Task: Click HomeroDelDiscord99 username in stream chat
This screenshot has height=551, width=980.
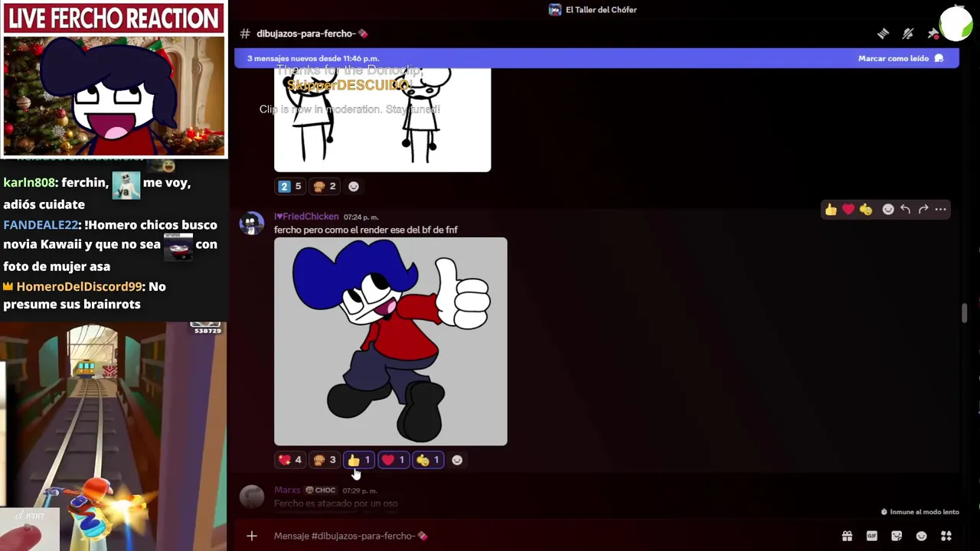Action: pos(80,286)
